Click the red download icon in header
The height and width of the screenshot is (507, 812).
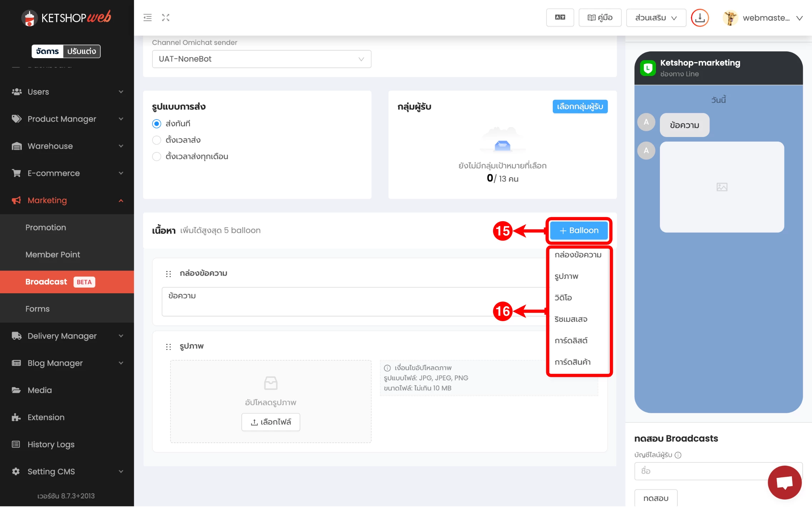pyautogui.click(x=700, y=17)
